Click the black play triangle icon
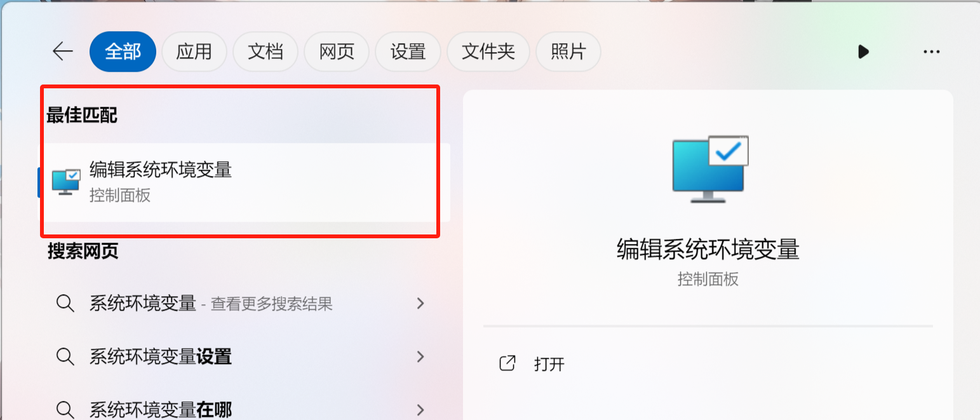Viewport: 980px width, 420px height. tap(863, 51)
